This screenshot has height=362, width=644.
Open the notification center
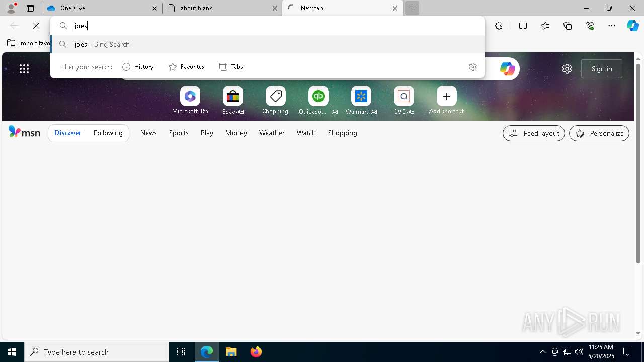coord(627,352)
